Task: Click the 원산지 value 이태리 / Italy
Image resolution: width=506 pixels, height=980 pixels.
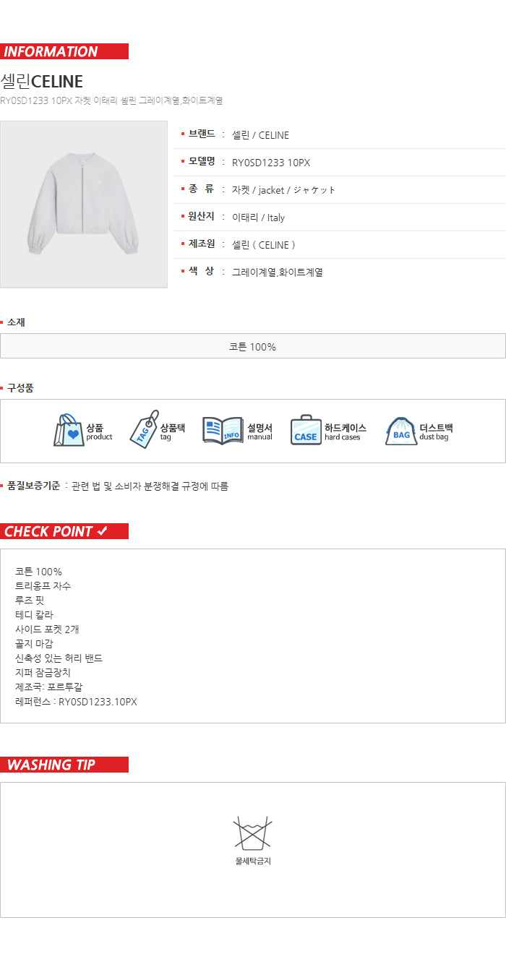Action: [x=258, y=218]
